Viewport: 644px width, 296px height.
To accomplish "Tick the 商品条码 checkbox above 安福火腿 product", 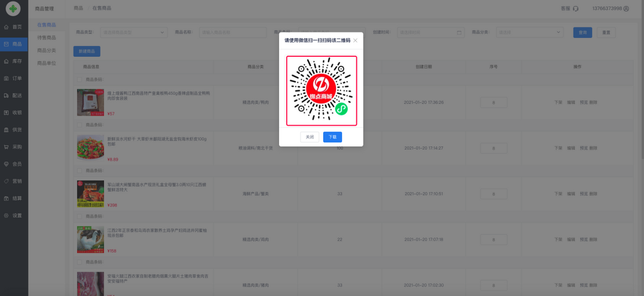I will (x=79, y=262).
